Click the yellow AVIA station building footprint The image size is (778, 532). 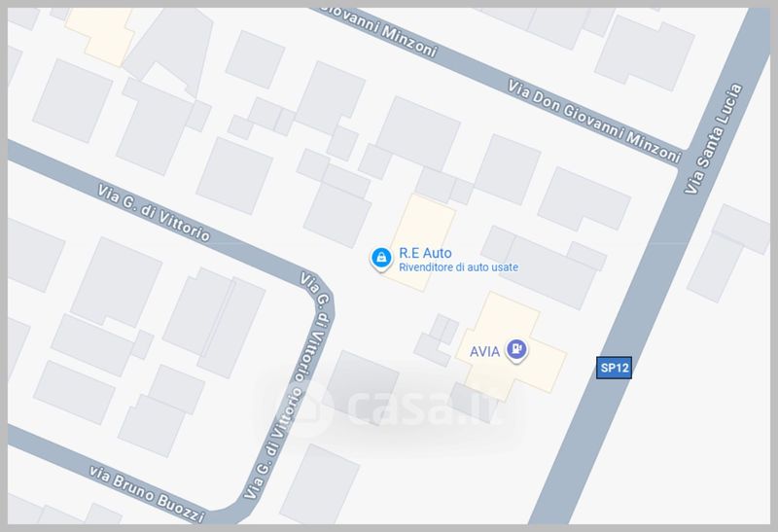click(512, 347)
